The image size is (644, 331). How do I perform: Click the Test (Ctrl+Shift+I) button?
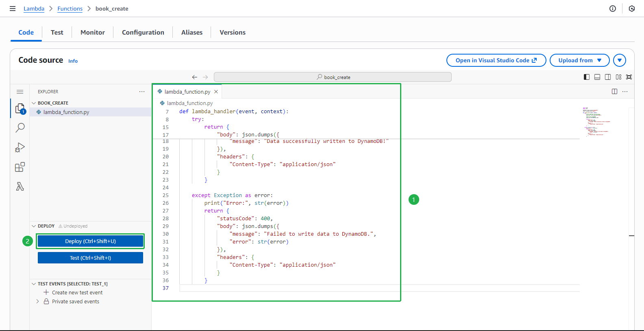[x=90, y=258]
